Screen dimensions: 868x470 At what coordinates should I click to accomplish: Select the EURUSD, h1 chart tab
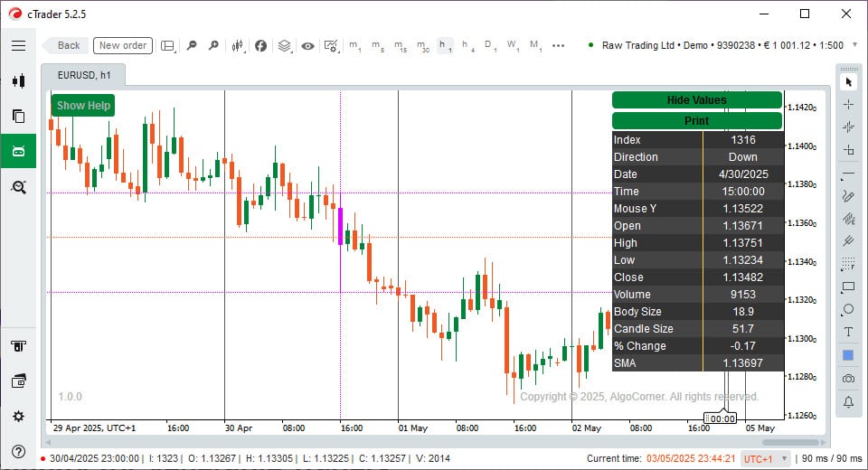(x=83, y=75)
